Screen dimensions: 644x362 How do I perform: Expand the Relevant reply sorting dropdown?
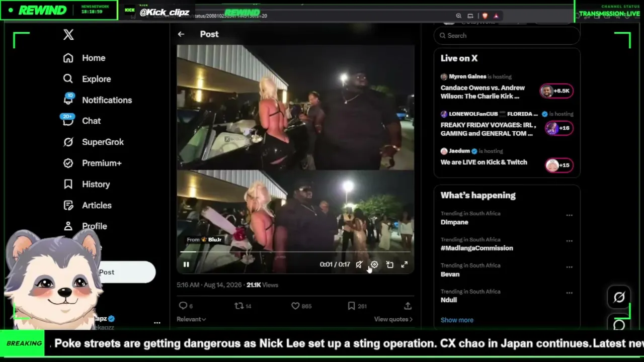[x=191, y=319]
